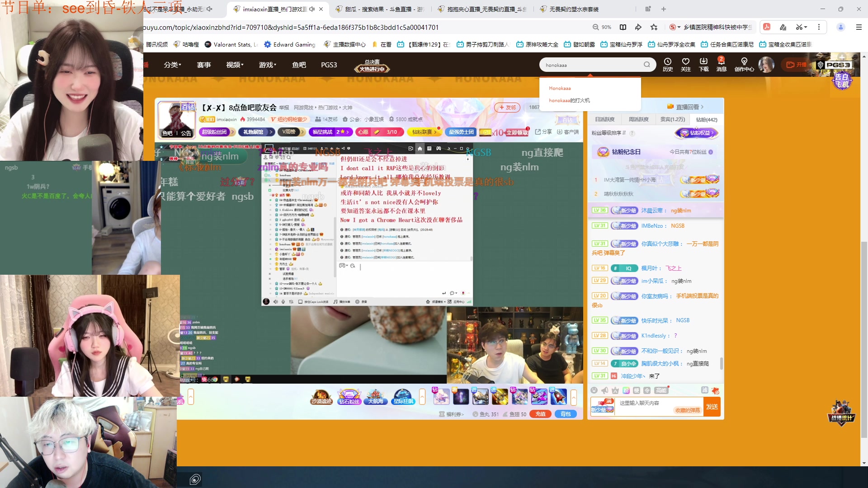Open the 游戏 dropdown in navbar
Screen dimensions: 868x488
tap(267, 65)
